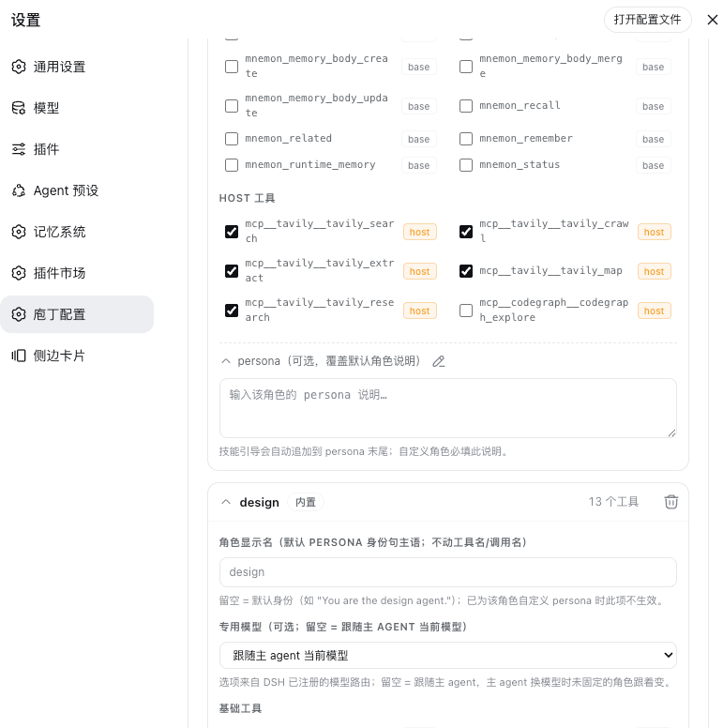
Task: Open the 模型 section
Action: (x=77, y=108)
